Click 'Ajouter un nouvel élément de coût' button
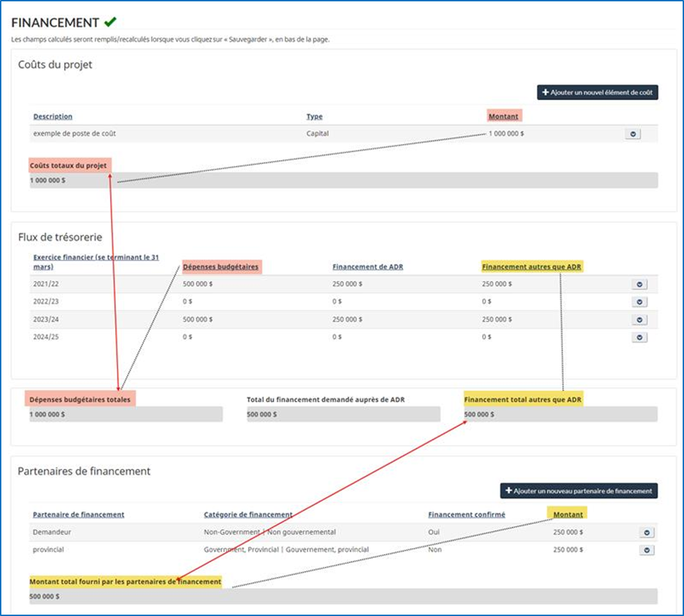Screen dimensions: 684x616 [597, 93]
